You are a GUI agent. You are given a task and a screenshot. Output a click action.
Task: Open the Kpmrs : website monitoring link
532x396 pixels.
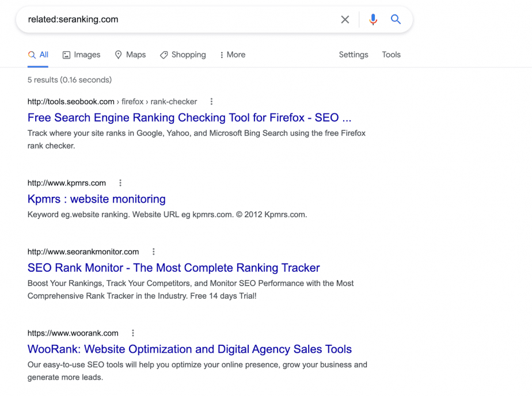pyautogui.click(x=96, y=199)
